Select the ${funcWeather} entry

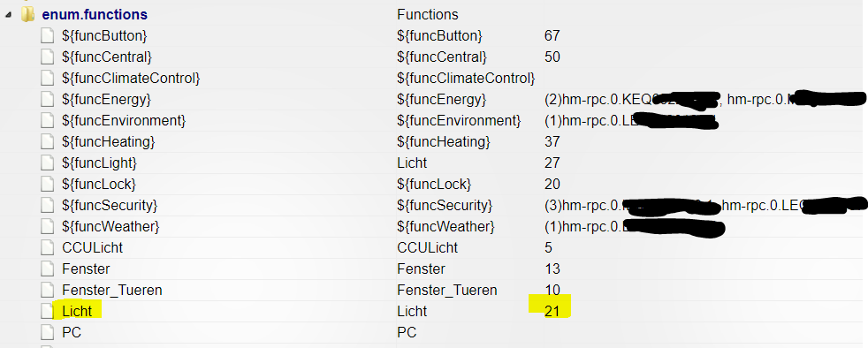coord(110,226)
